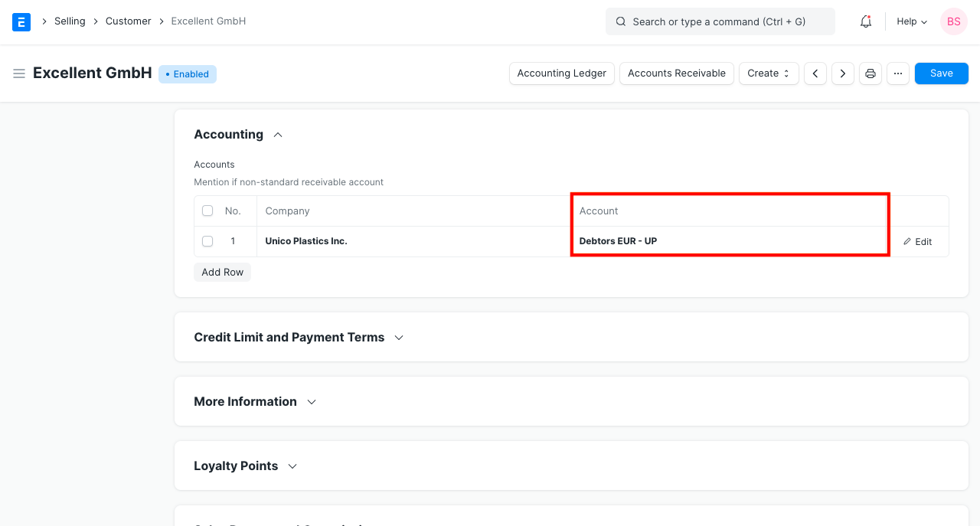Expand Credit Limit and Payment Terms
This screenshot has height=526, width=980.
tap(398, 337)
